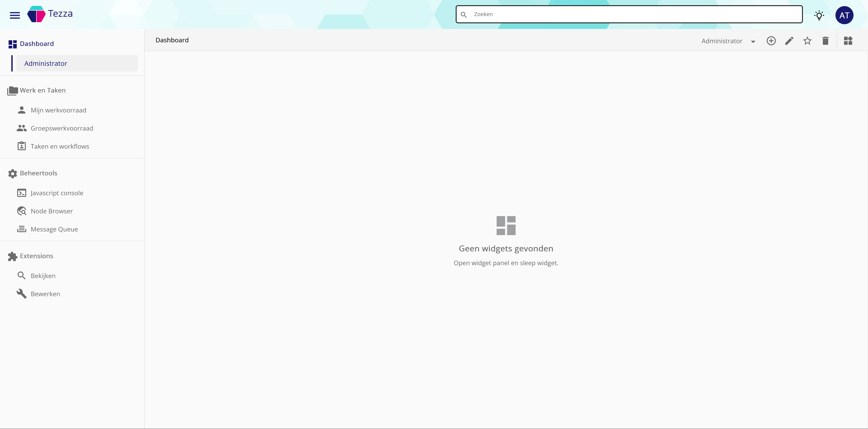The height and width of the screenshot is (429, 868).
Task: Open the Administrator dashboard dropdown
Action: click(x=729, y=41)
